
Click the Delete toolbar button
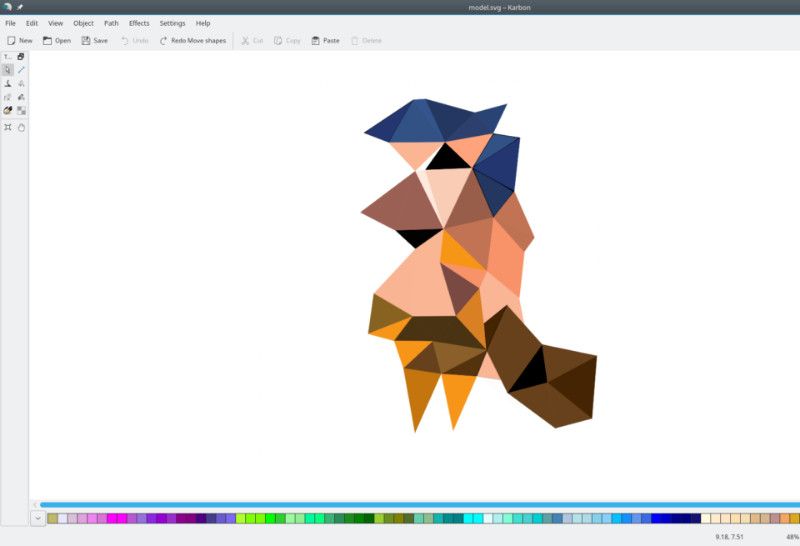point(366,40)
